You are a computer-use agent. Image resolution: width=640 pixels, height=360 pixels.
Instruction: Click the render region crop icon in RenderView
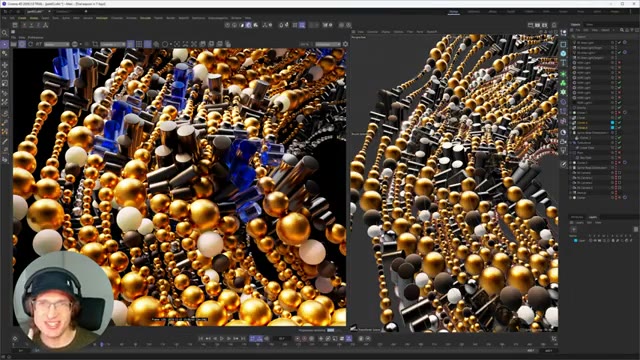point(95,44)
